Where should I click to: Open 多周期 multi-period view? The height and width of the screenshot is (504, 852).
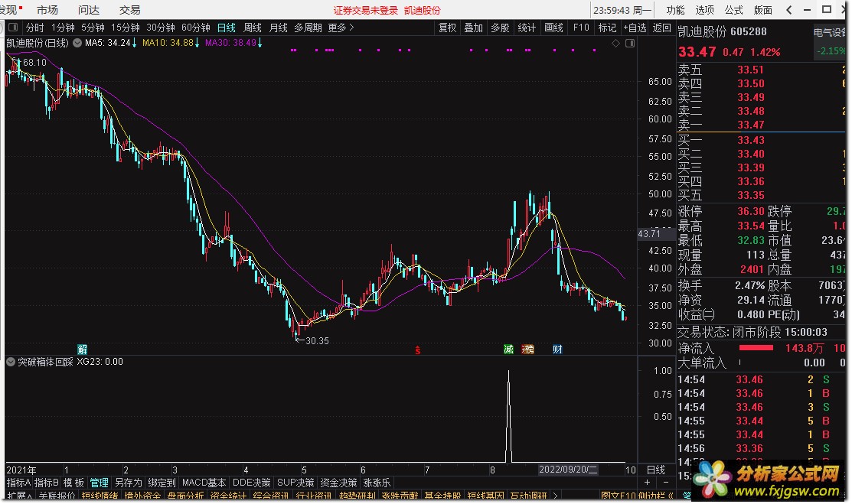pyautogui.click(x=308, y=28)
